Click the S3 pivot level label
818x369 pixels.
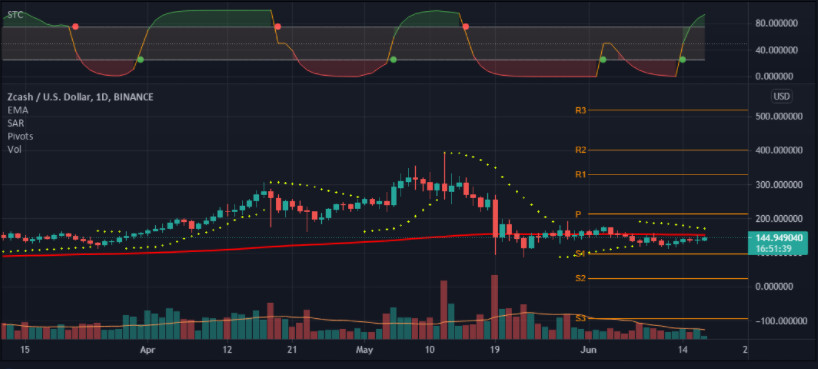tap(580, 318)
